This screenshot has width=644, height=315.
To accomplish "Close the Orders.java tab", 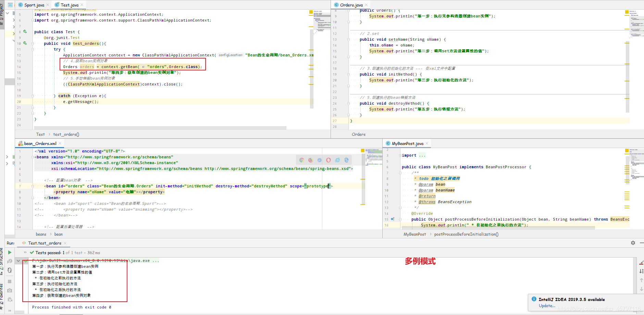I will (x=366, y=5).
